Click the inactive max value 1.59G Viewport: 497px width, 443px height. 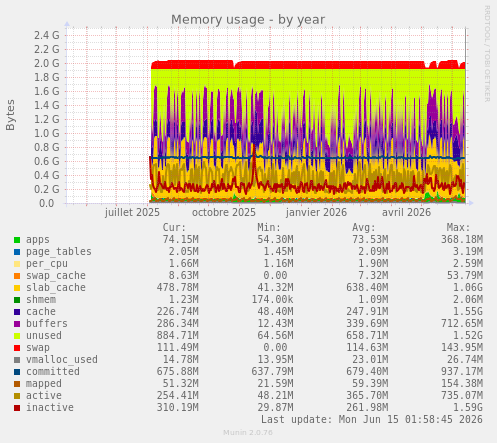[x=468, y=408]
